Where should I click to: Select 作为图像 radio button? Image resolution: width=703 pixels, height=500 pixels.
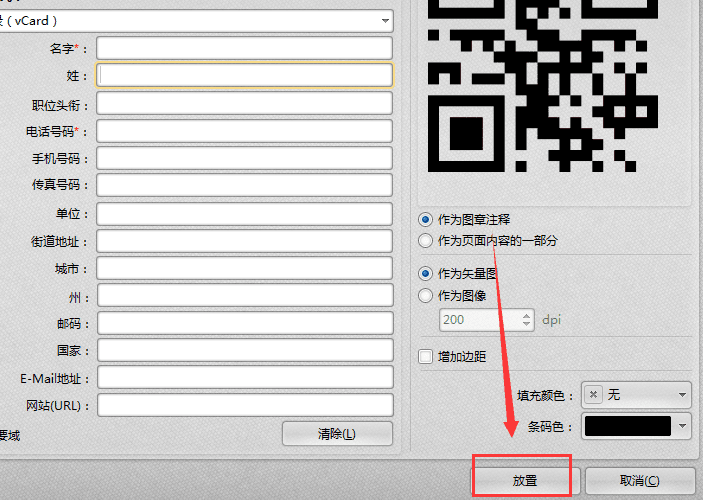click(425, 296)
